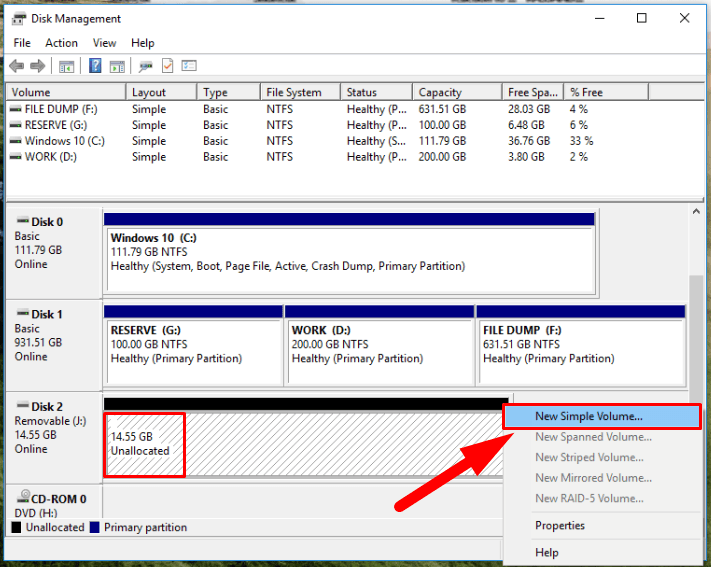Sort by the Free Space column header
The image size is (711, 567).
coord(533,92)
